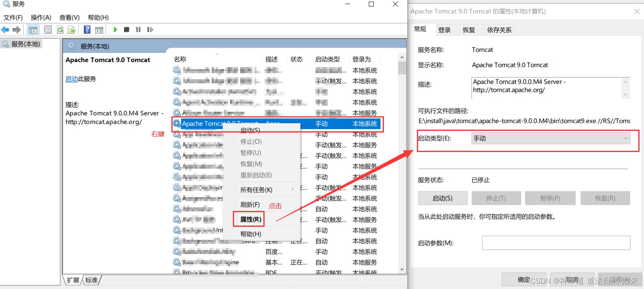The width and height of the screenshot is (644, 289).
Task: Switch to the 恢复 tab in dialog
Action: [469, 30]
